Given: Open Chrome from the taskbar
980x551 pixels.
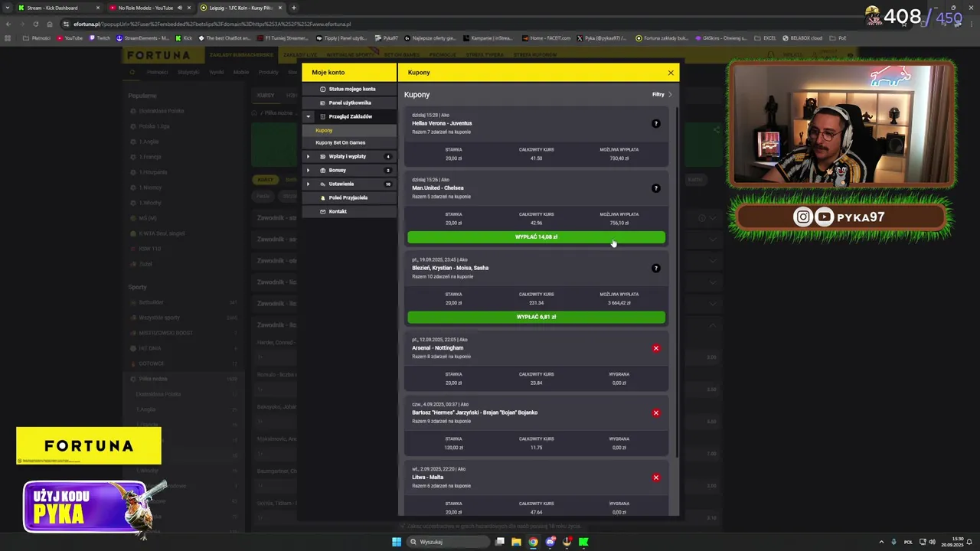Looking at the screenshot, I should point(533,542).
